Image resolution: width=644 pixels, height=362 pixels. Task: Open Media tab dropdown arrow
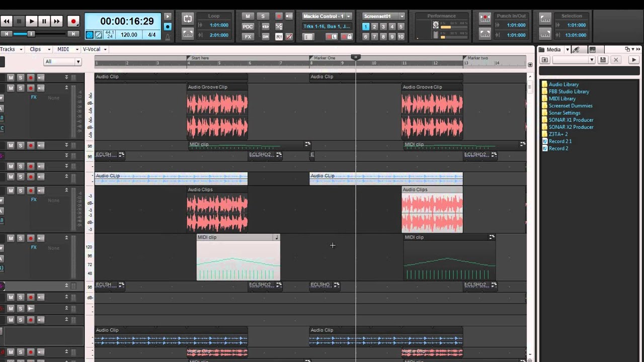pyautogui.click(x=567, y=49)
